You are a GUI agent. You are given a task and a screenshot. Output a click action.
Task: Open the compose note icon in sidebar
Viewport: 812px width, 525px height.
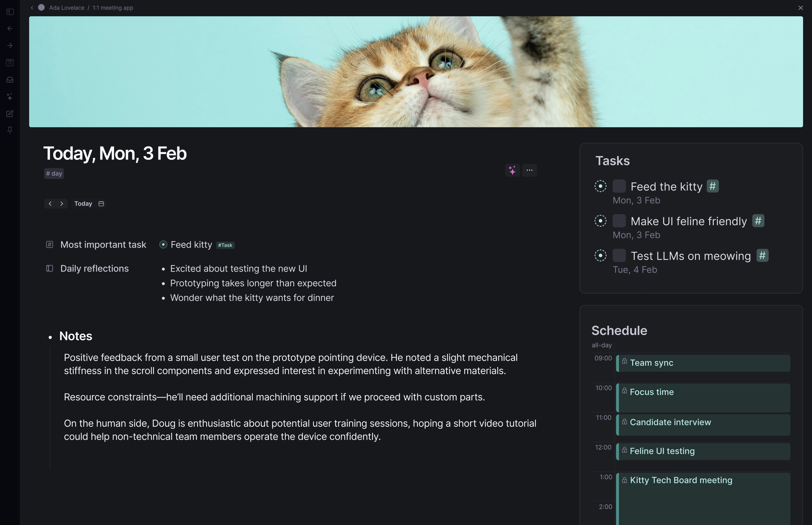coord(10,114)
